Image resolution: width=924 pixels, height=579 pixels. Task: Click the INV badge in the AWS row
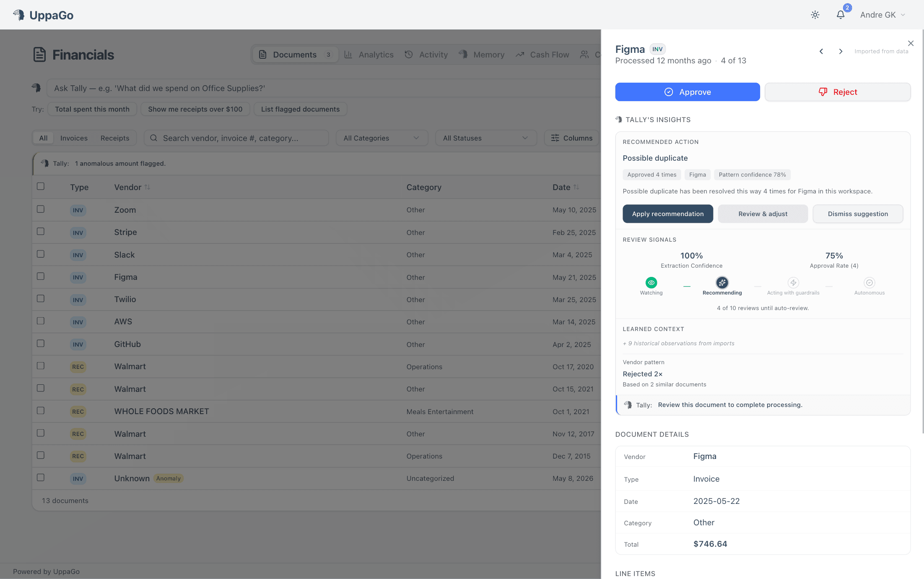78,322
